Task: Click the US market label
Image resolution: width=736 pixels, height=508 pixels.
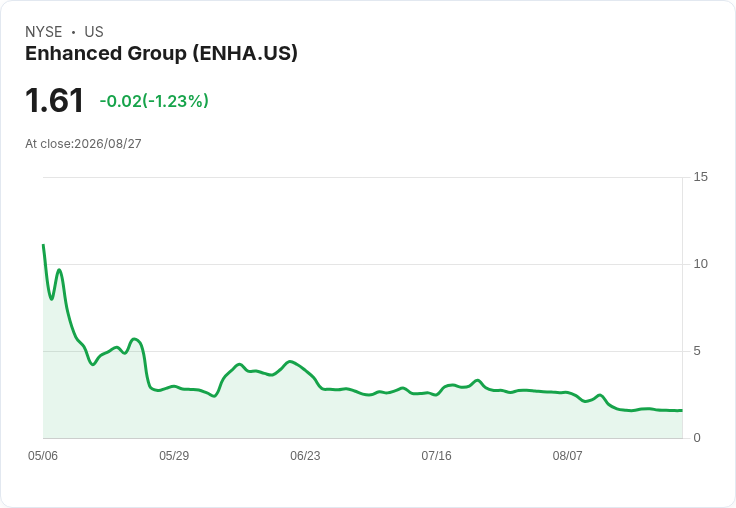Action: pos(94,32)
